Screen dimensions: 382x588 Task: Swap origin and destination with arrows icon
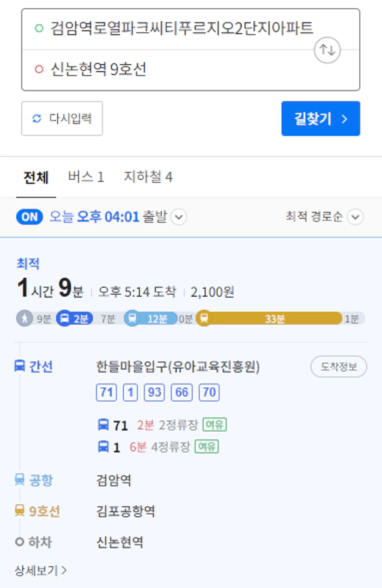point(327,50)
